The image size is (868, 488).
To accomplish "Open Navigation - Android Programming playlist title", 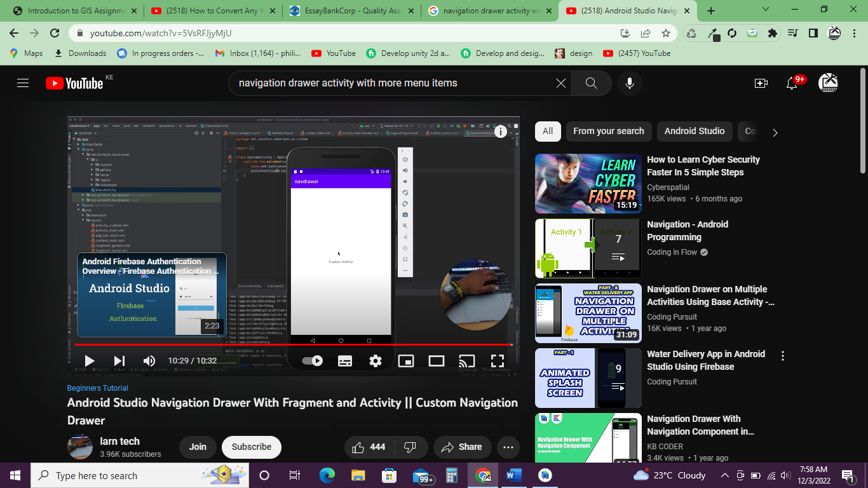I will click(x=688, y=231).
